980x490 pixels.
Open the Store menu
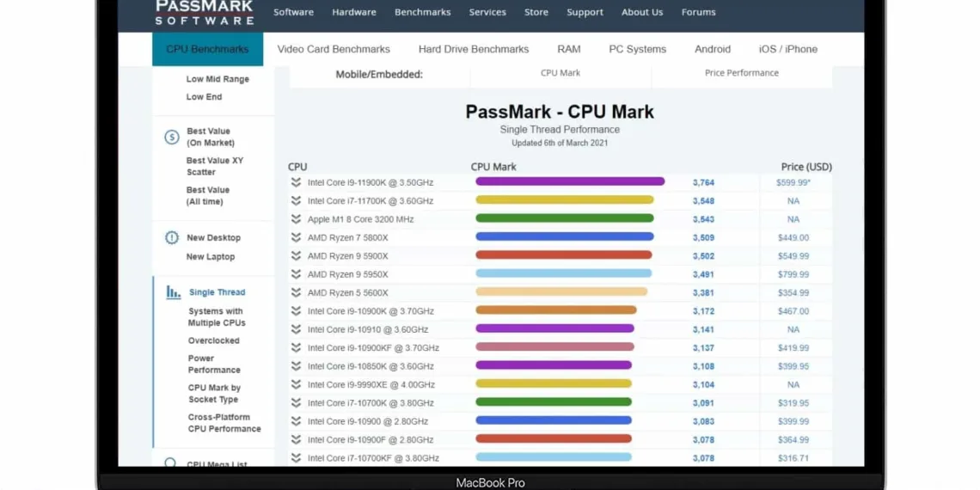[536, 12]
